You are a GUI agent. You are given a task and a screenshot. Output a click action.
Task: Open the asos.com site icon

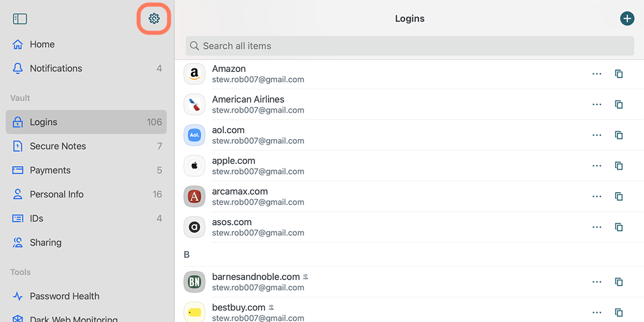tap(194, 227)
